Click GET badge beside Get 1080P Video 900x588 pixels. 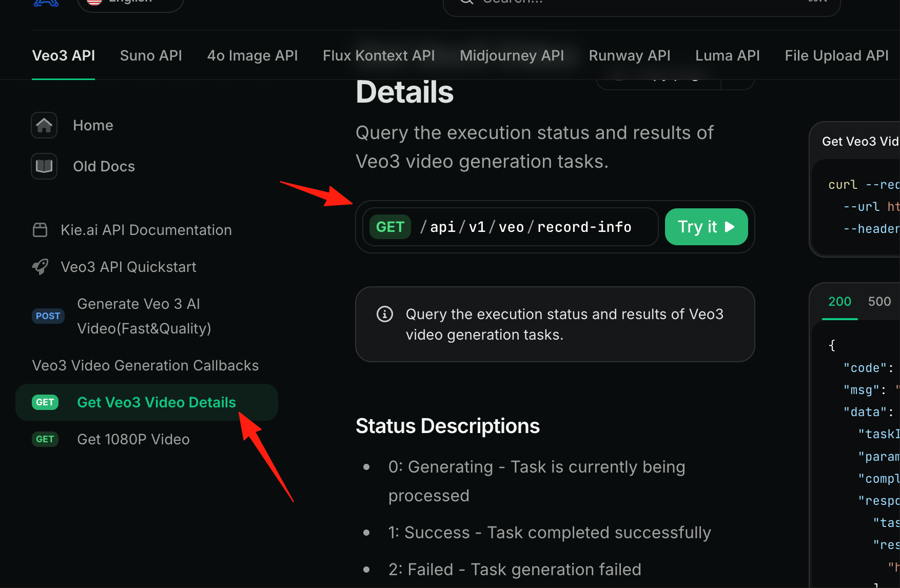(45, 439)
